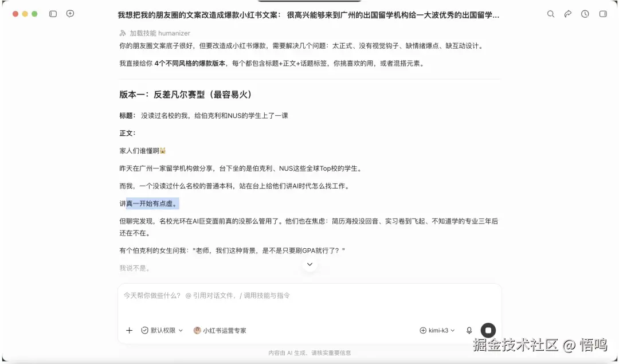The height and width of the screenshot is (364, 619).
Task: Jump to bottom with the down chevron button
Action: [310, 264]
